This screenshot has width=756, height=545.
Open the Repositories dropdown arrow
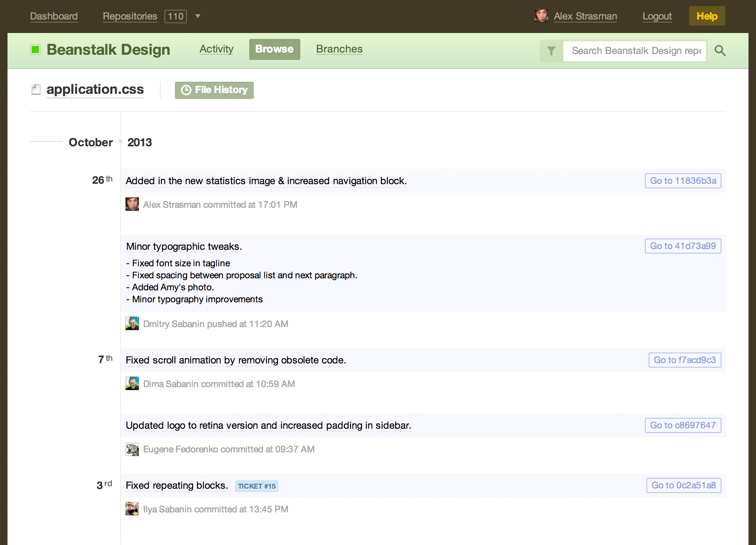tap(198, 16)
